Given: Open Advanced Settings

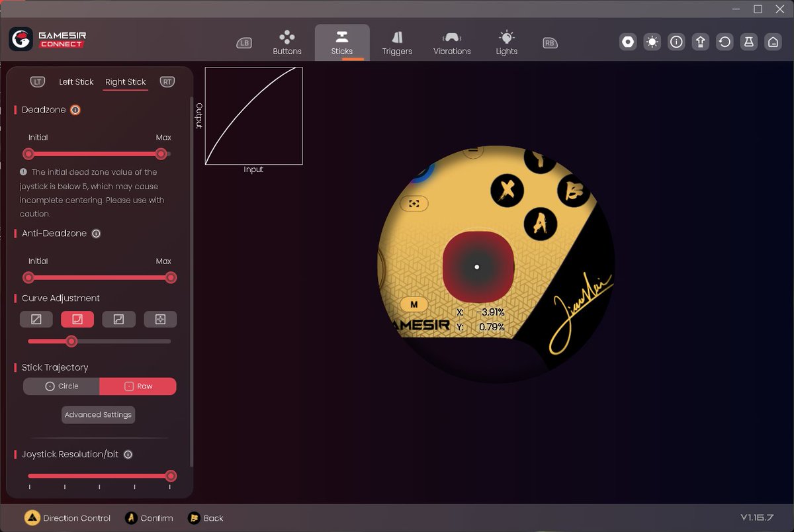Looking at the screenshot, I should tap(98, 415).
